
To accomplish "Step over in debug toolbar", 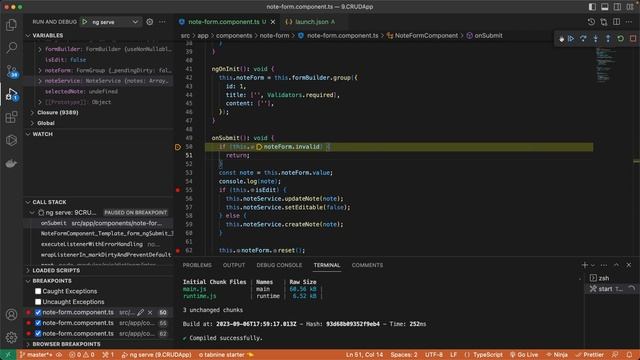I will point(583,38).
